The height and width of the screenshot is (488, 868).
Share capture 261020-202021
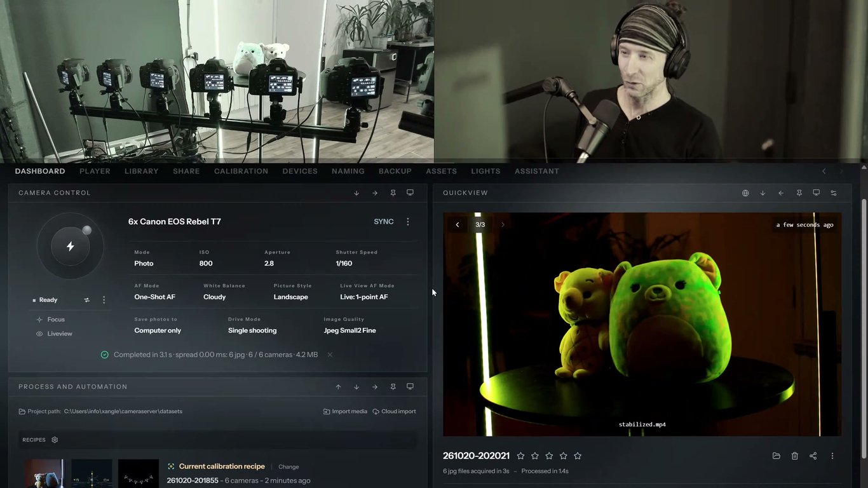[x=813, y=456]
